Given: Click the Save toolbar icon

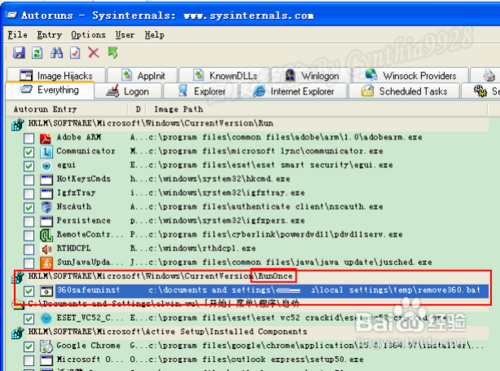Looking at the screenshot, I should 19,53.
